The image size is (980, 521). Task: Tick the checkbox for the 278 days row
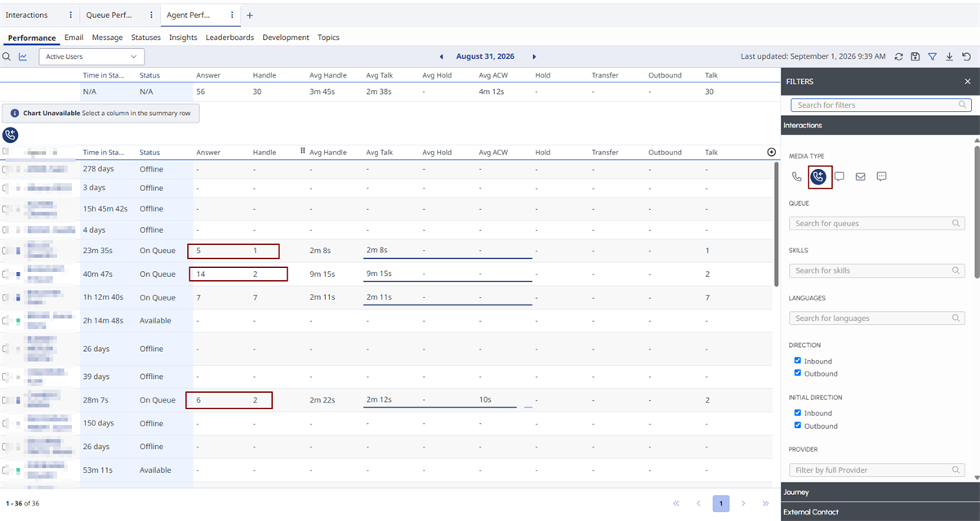tap(5, 169)
